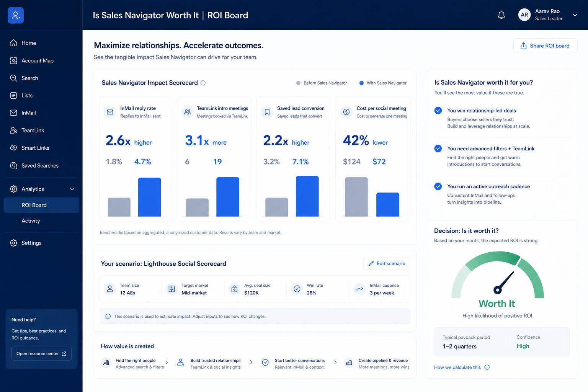Select ROI Board submenu item
This screenshot has width=588, height=392.
41,205
